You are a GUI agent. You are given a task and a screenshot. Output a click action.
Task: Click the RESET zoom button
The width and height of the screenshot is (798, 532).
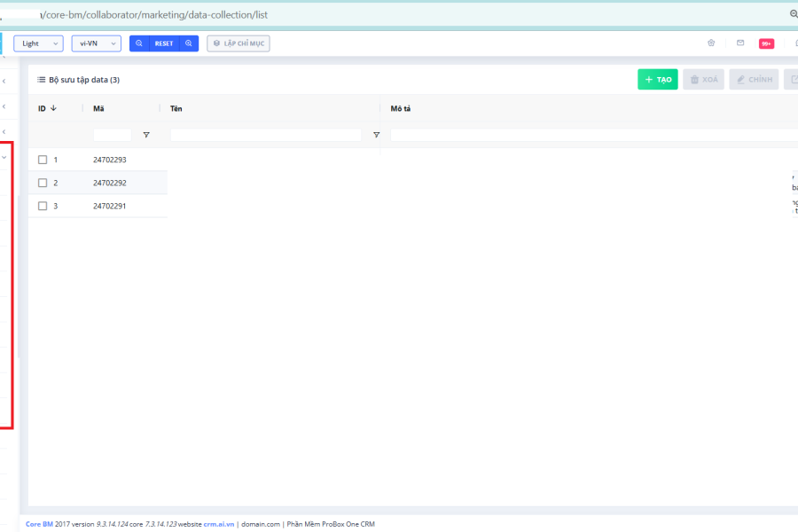[164, 43]
